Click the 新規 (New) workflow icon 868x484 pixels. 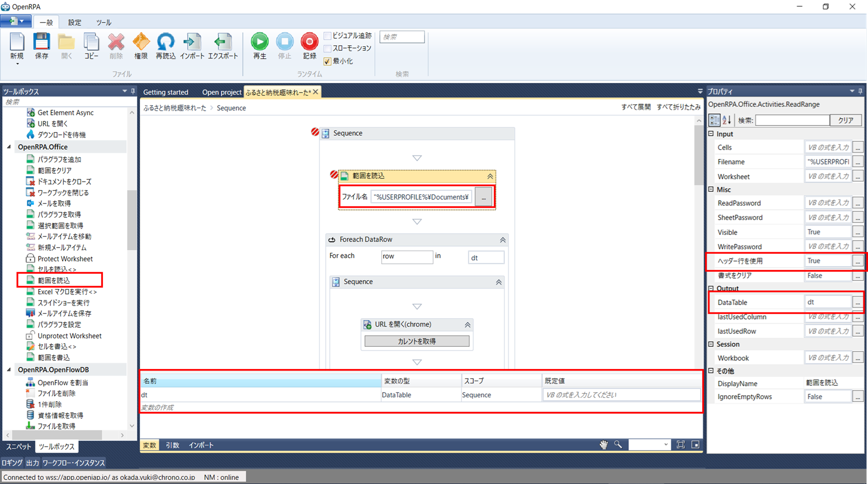point(17,42)
